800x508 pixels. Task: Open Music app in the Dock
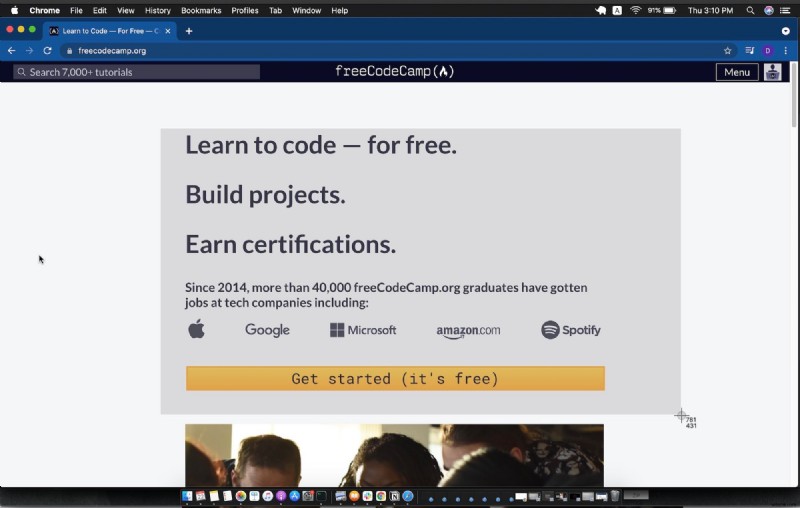[x=267, y=496]
